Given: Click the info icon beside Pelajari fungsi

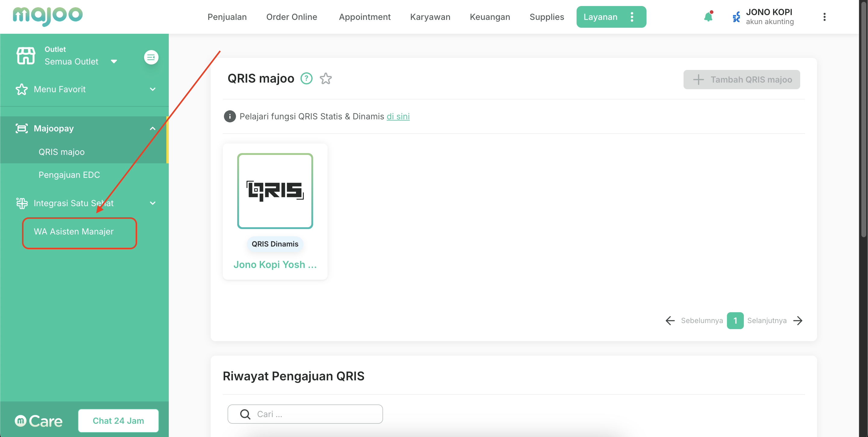Looking at the screenshot, I should pos(230,116).
